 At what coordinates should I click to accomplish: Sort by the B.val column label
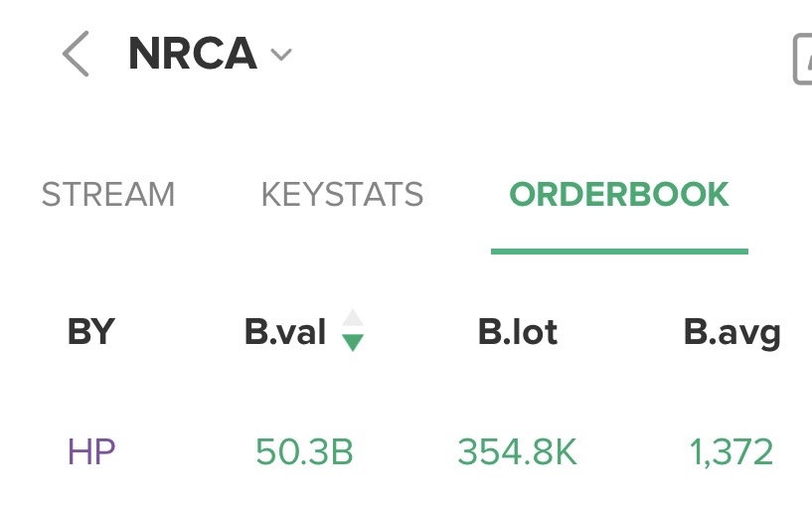click(285, 332)
